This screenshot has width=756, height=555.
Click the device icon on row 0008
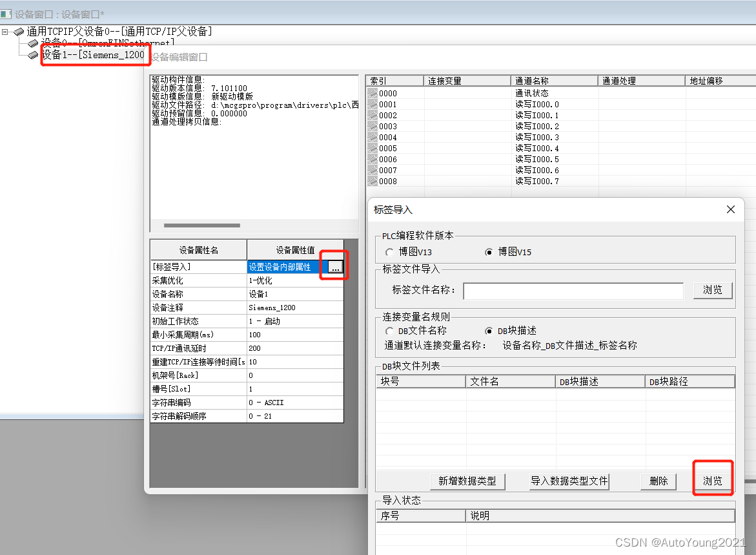point(373,181)
